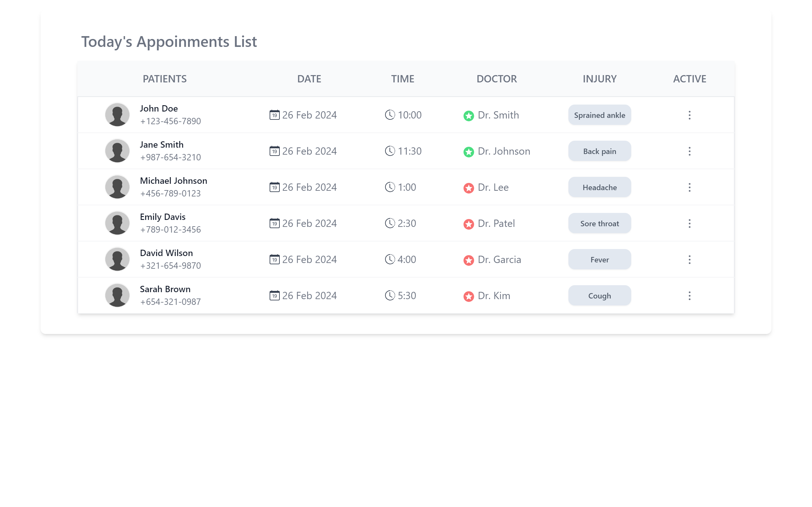Viewport: 812px width, 507px height.
Task: Click Emily Davis's profile avatar
Action: pyautogui.click(x=117, y=224)
